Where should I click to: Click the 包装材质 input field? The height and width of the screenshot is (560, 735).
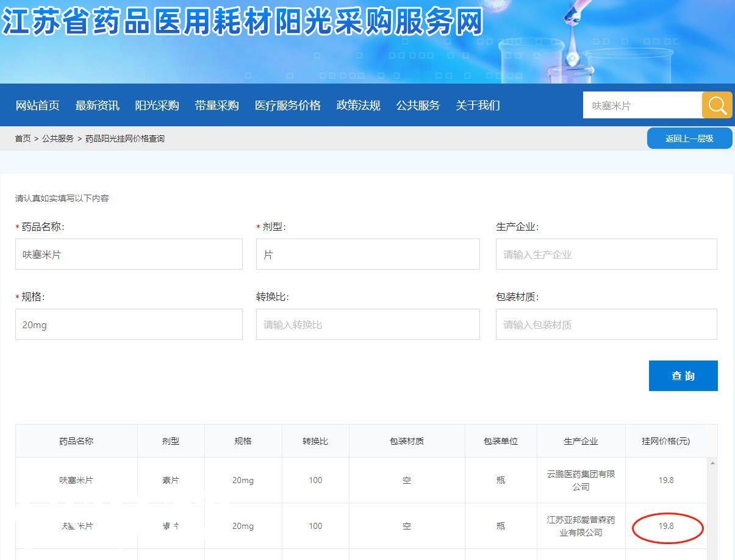(x=606, y=325)
